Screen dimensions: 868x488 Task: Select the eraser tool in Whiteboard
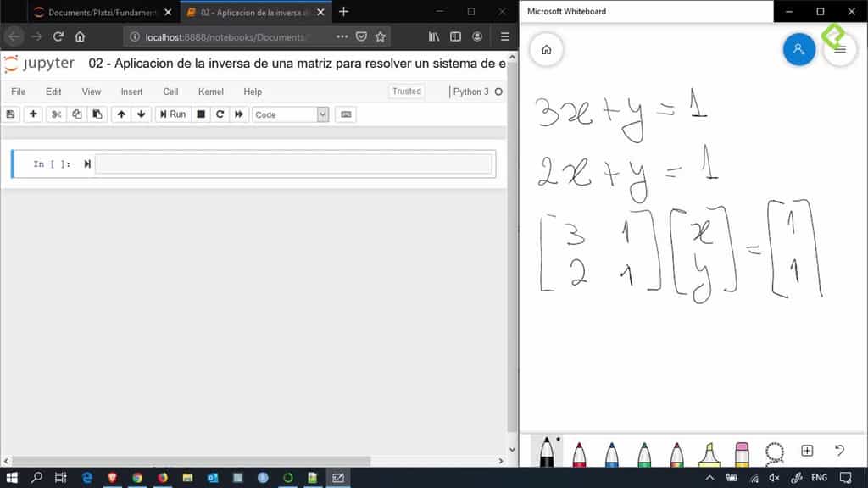(743, 452)
